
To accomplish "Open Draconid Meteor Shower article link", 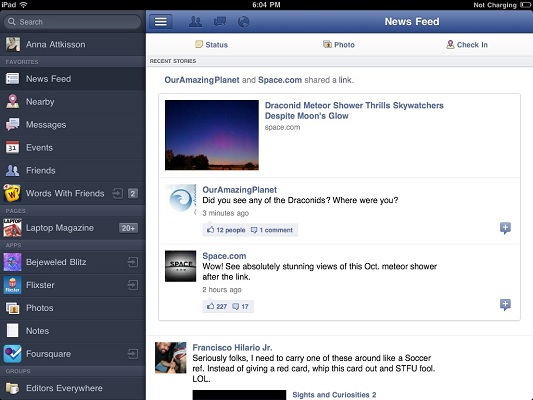I will 354,110.
